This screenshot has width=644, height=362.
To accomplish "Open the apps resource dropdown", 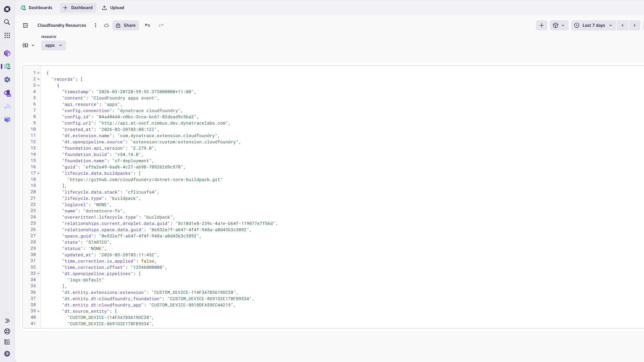I will pyautogui.click(x=53, y=45).
